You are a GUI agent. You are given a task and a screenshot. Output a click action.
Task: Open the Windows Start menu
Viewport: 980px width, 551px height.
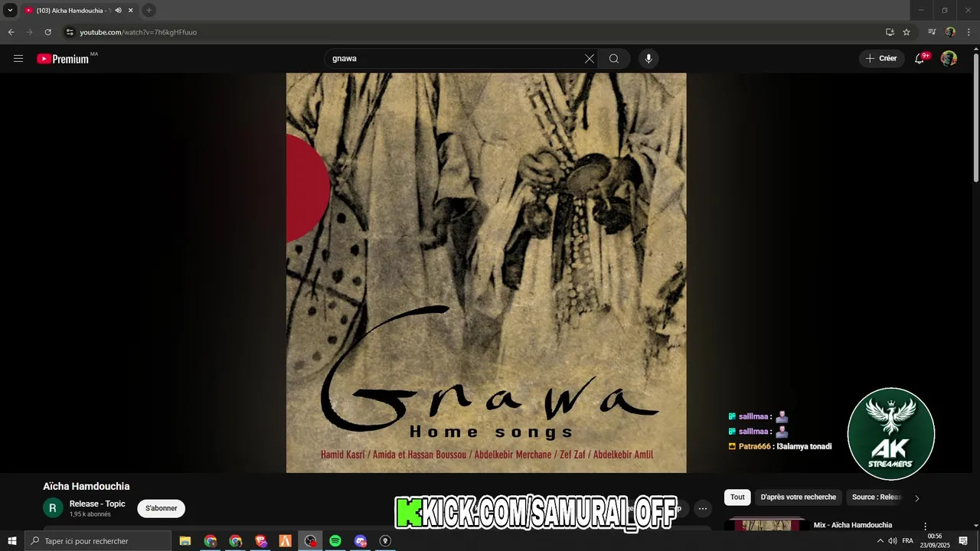point(12,541)
